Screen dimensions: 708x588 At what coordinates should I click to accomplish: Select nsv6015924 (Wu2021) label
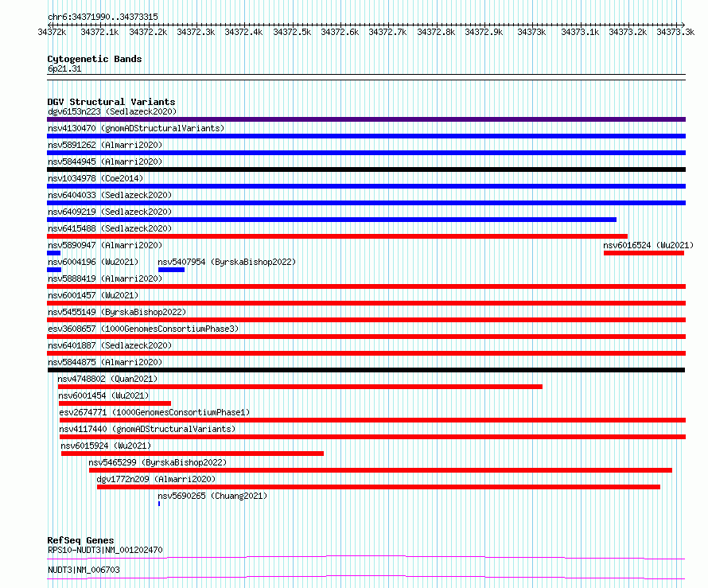[106, 446]
